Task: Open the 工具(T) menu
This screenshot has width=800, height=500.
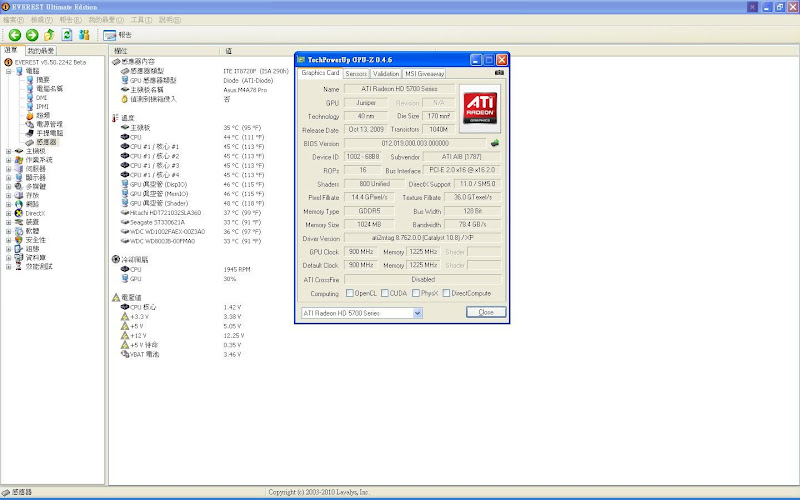Action: [x=141, y=19]
